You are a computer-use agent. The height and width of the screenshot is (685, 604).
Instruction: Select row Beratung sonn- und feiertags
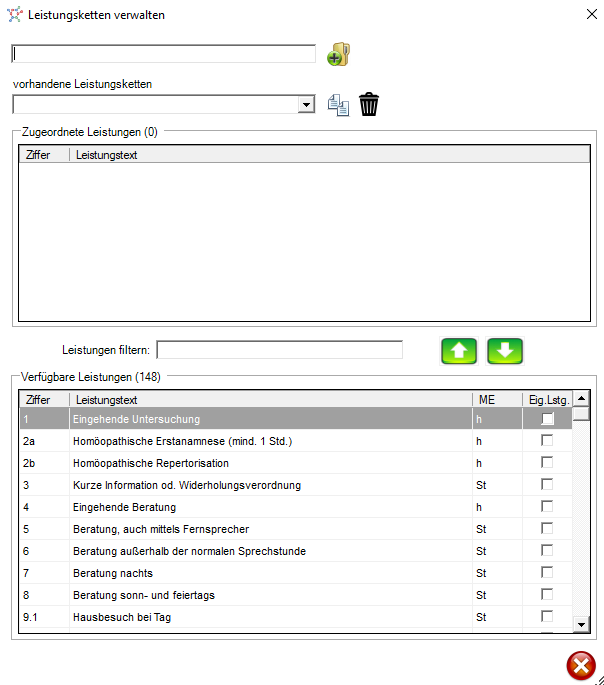click(x=296, y=595)
